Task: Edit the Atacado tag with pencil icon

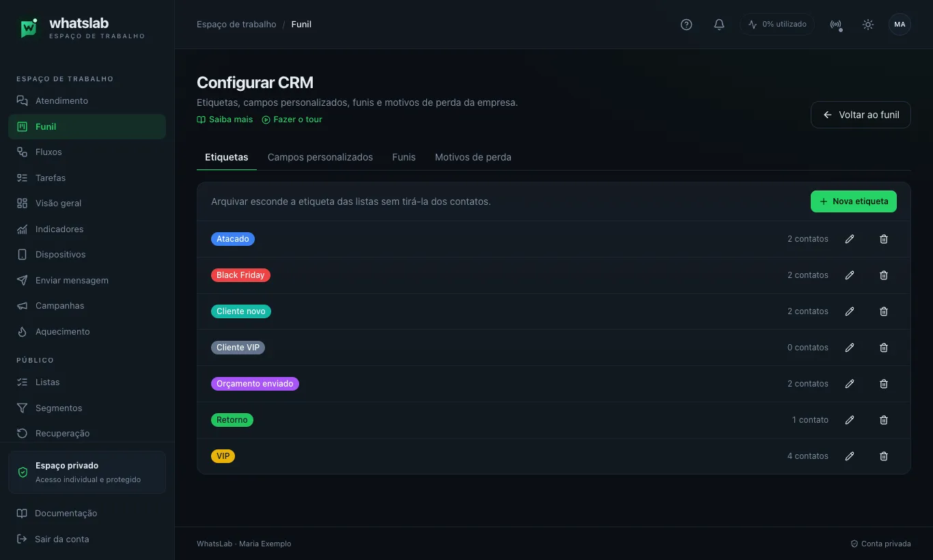Action: click(850, 239)
